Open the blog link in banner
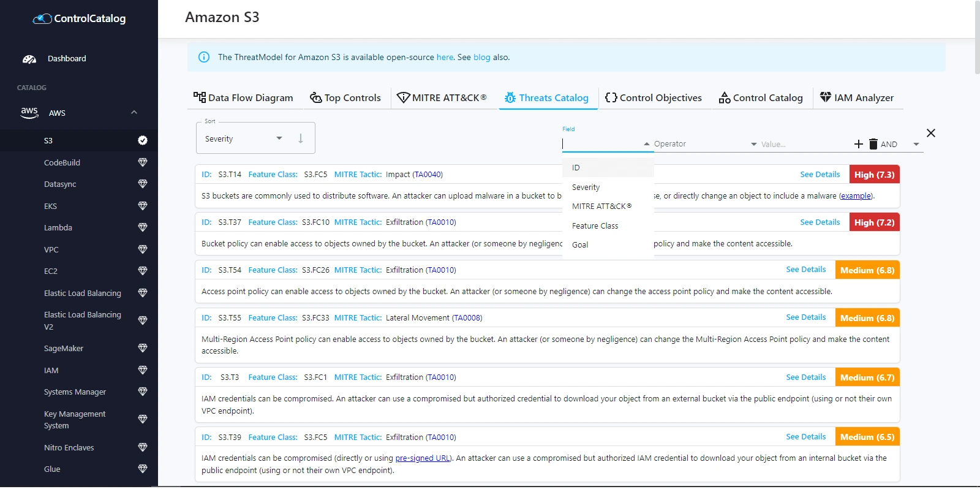Viewport: 980px width, 489px height. pyautogui.click(x=482, y=57)
